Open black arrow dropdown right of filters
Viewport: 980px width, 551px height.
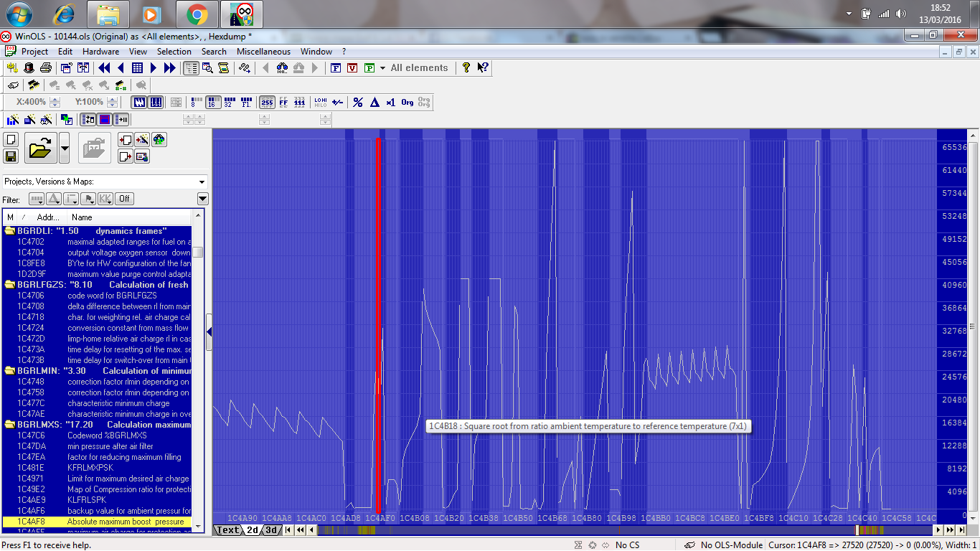point(202,199)
